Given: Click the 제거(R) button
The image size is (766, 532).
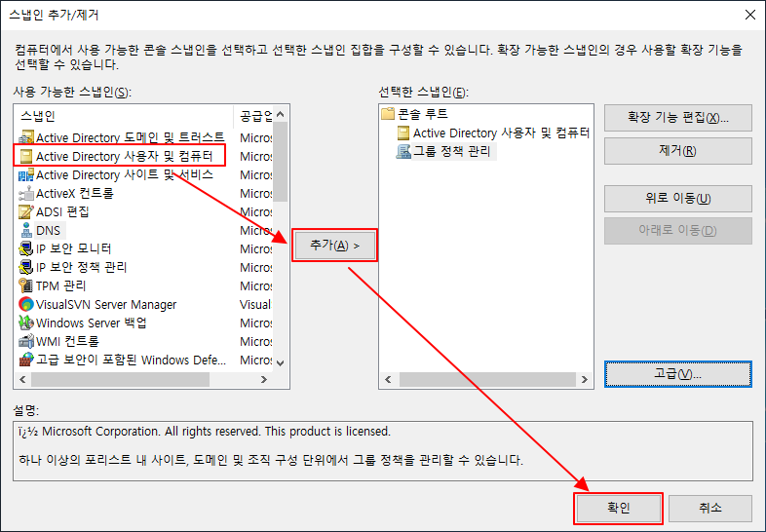Looking at the screenshot, I should [677, 150].
